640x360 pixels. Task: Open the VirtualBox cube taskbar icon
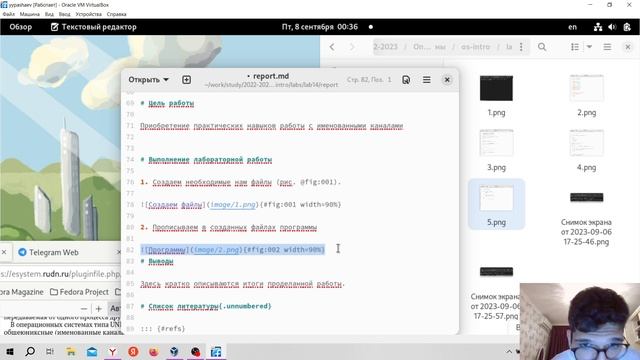174,351
